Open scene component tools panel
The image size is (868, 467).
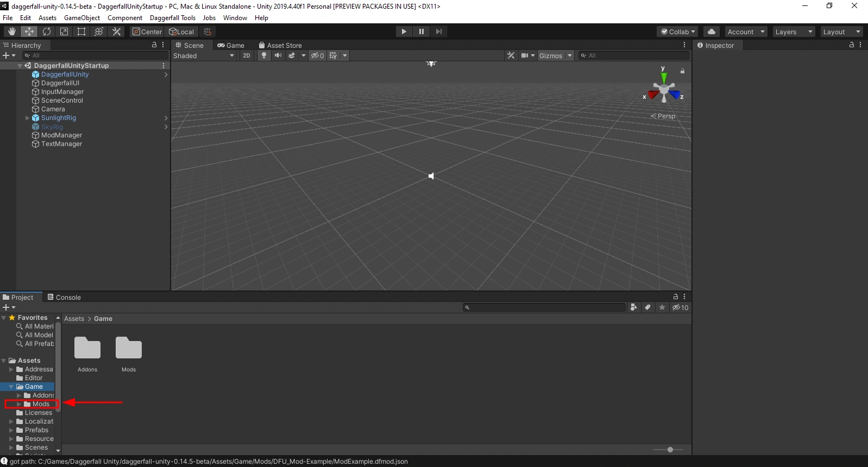(x=511, y=55)
